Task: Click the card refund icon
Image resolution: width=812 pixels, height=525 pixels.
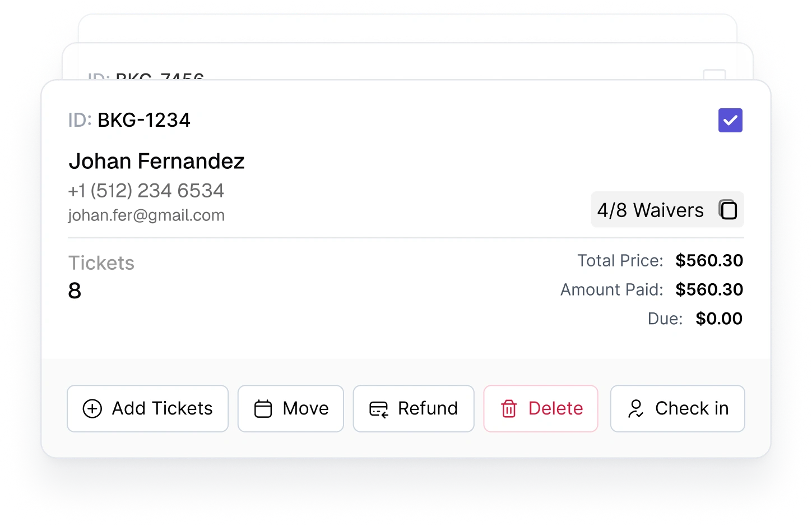Action: (x=379, y=409)
